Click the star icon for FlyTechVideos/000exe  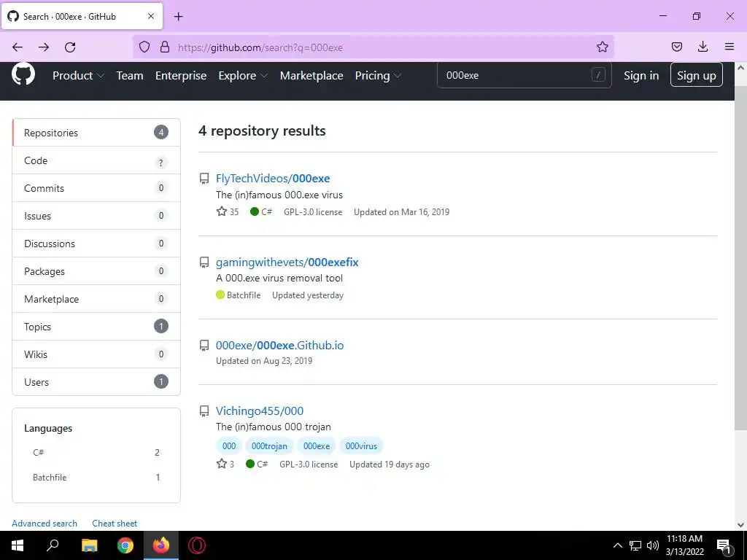click(222, 211)
